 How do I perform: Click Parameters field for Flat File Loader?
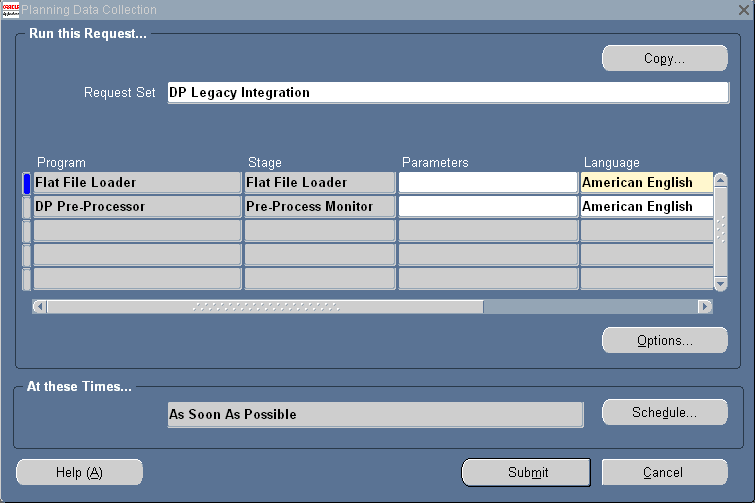(x=488, y=182)
